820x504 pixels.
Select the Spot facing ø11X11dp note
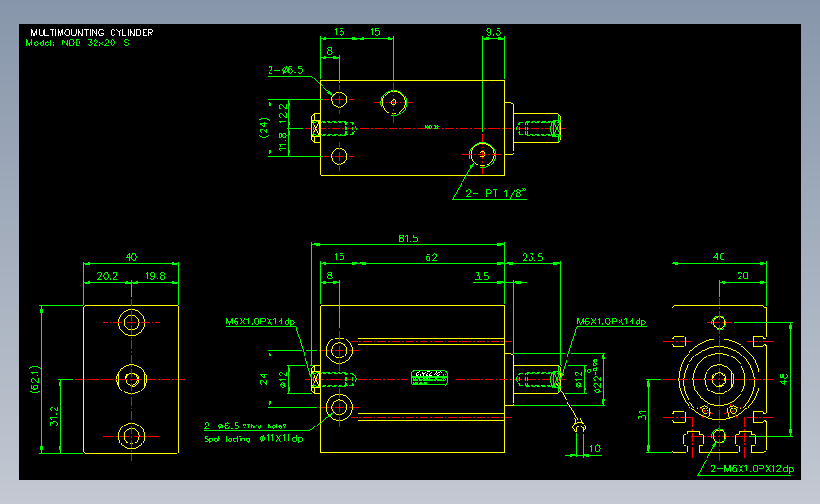click(x=253, y=439)
